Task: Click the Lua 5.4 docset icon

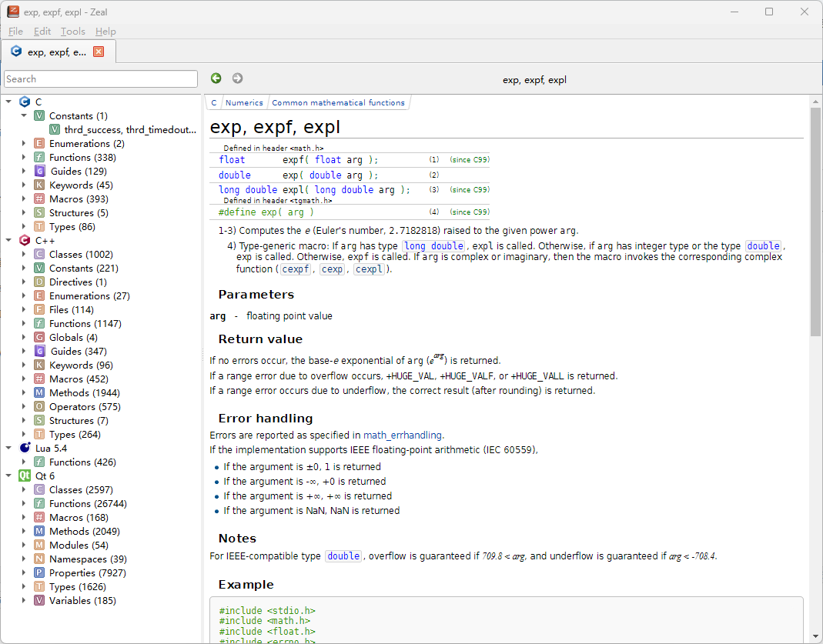Action: click(x=24, y=448)
